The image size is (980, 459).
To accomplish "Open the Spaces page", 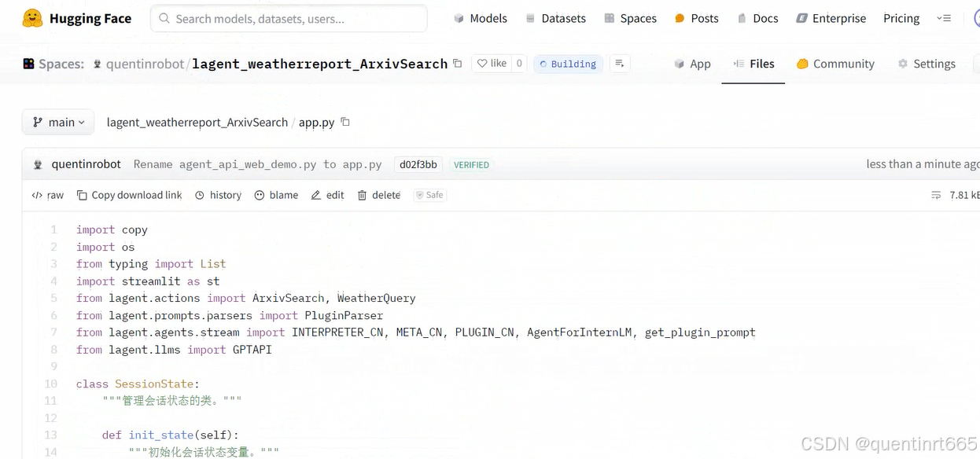I will (x=630, y=18).
